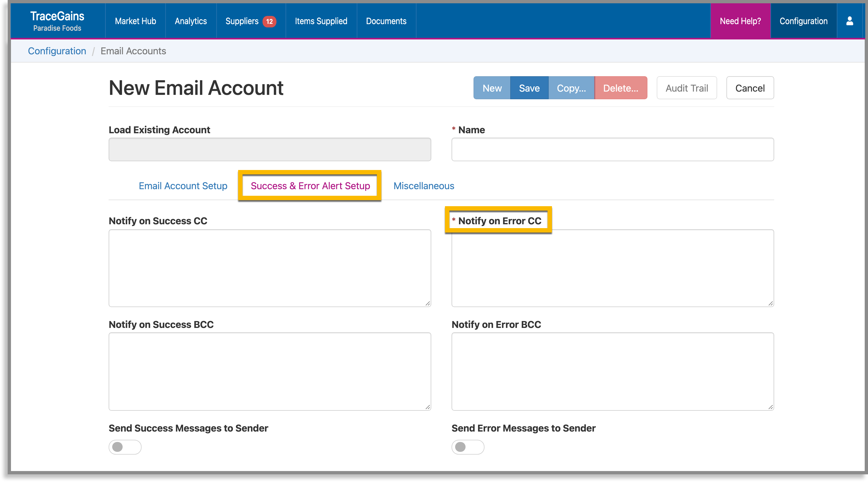Open the Documents section

386,21
